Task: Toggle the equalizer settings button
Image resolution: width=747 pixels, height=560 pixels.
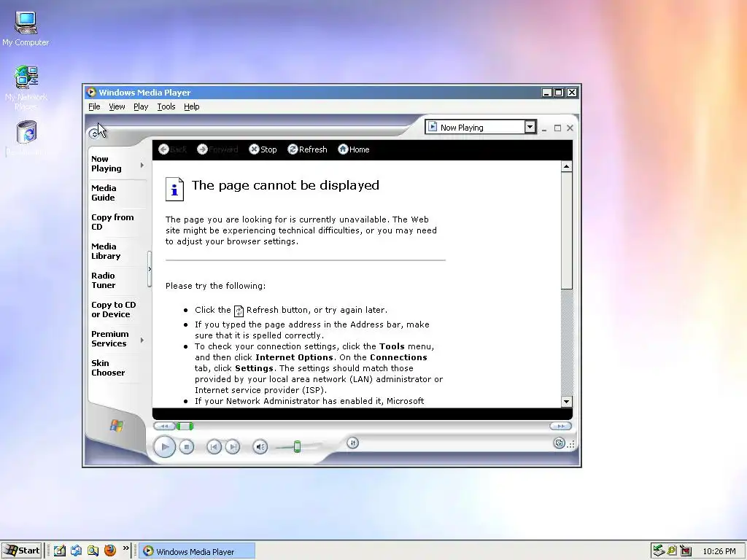Action: coord(352,443)
